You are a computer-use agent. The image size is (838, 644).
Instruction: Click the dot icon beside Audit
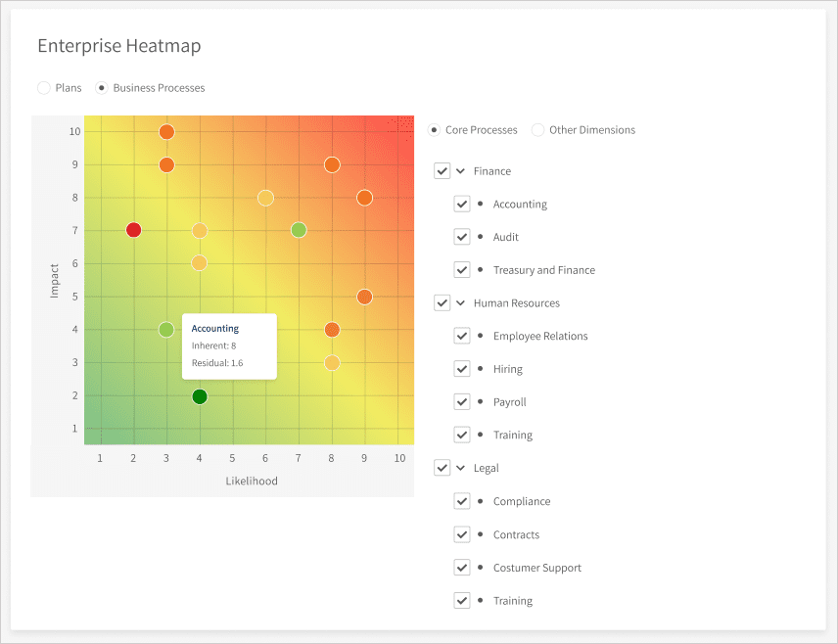point(482,237)
